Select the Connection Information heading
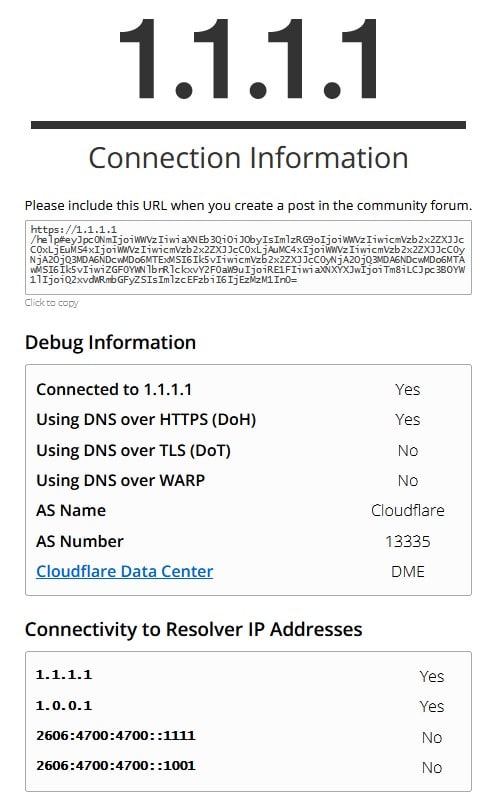 pos(249,158)
